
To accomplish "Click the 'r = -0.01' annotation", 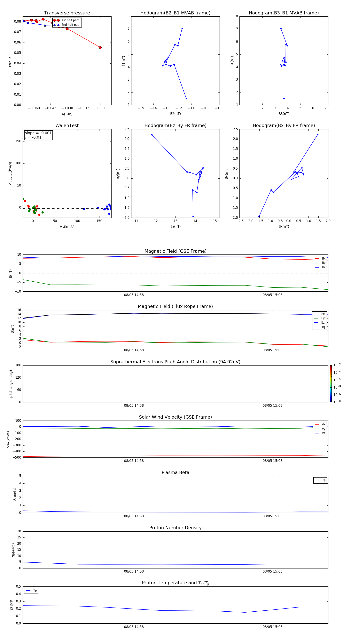I will coord(33,137).
